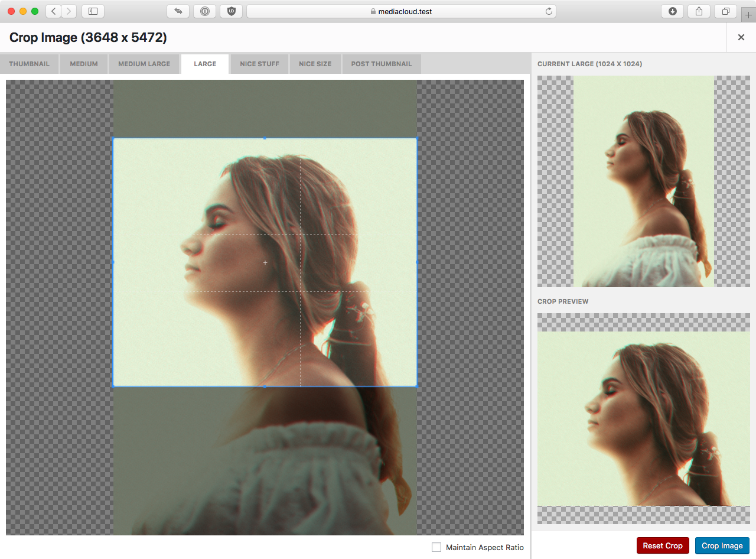
Task: Click the mediacloud.test address bar
Action: click(x=400, y=11)
